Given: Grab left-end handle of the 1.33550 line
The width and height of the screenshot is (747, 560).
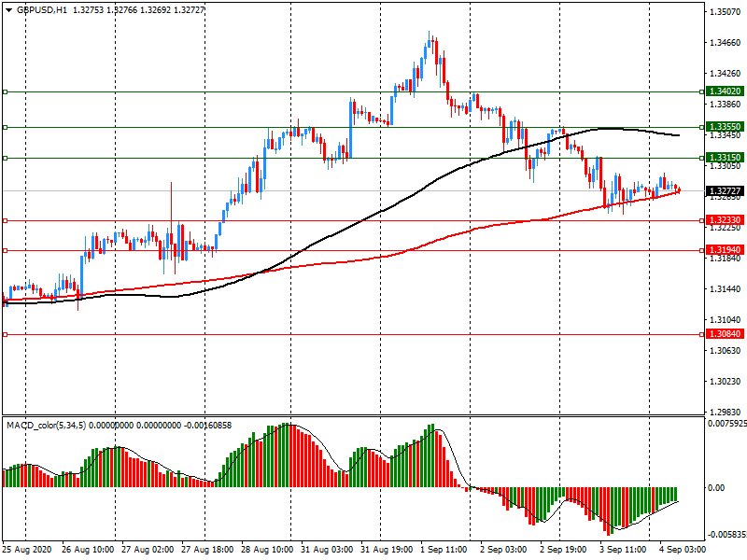Looking at the screenshot, I should (x=6, y=128).
